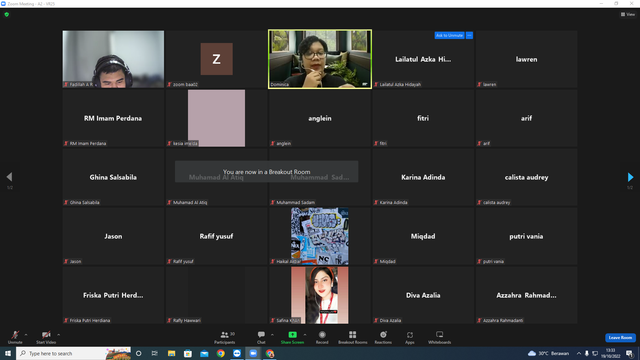Screen dimensions: 640x360
Task: Select the Ghina Salsabila tile
Action: tap(113, 177)
